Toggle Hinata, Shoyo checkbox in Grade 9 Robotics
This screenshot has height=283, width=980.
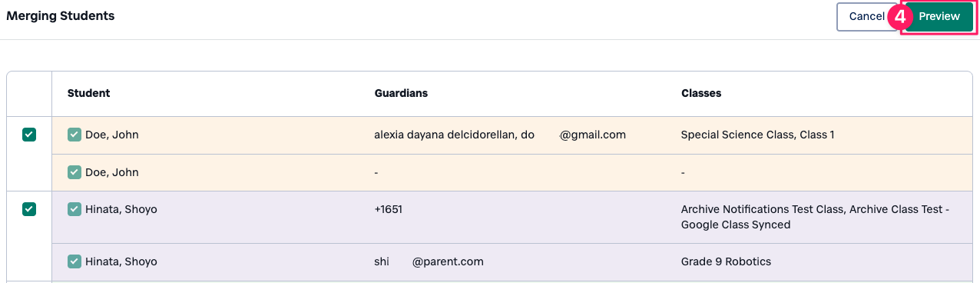tap(74, 261)
